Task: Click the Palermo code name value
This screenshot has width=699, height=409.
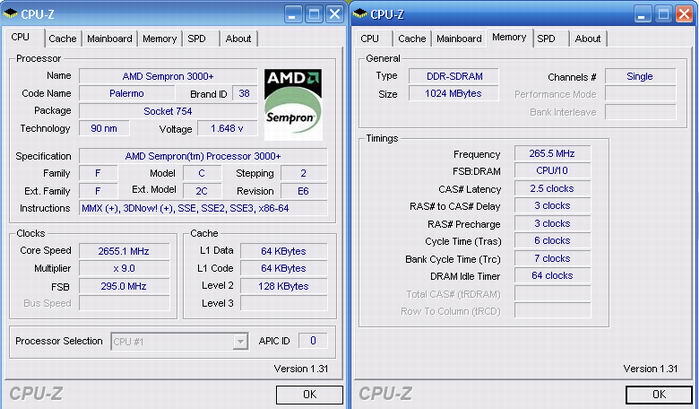Action: (x=127, y=94)
